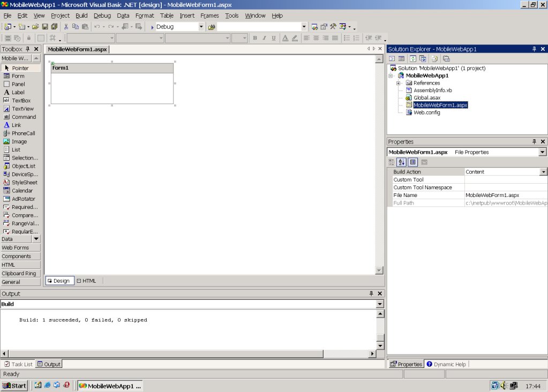Select the Calendar control in the Toolbox
Viewport: 548px width, 392px height.
coord(20,191)
